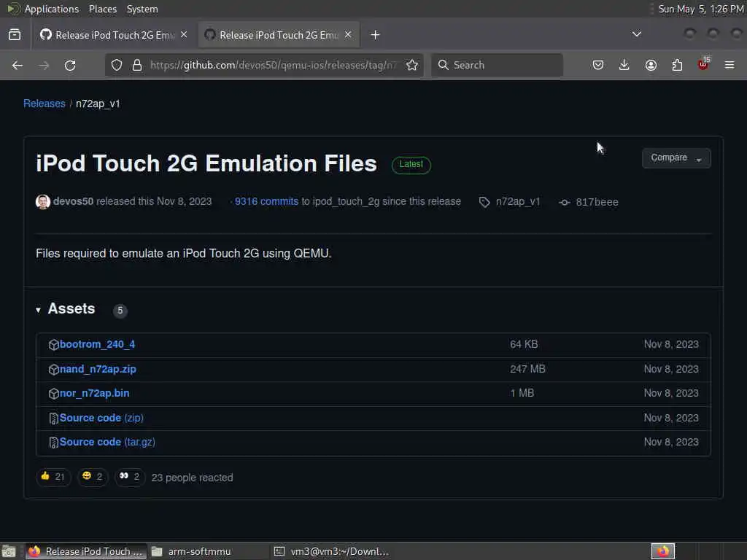Open the System menu

(x=142, y=9)
